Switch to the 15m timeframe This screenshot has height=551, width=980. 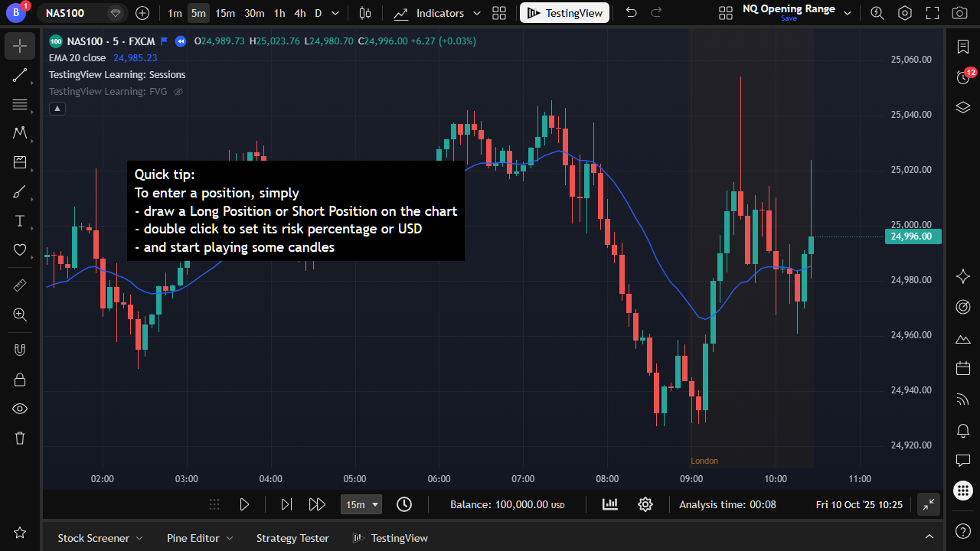(x=225, y=13)
